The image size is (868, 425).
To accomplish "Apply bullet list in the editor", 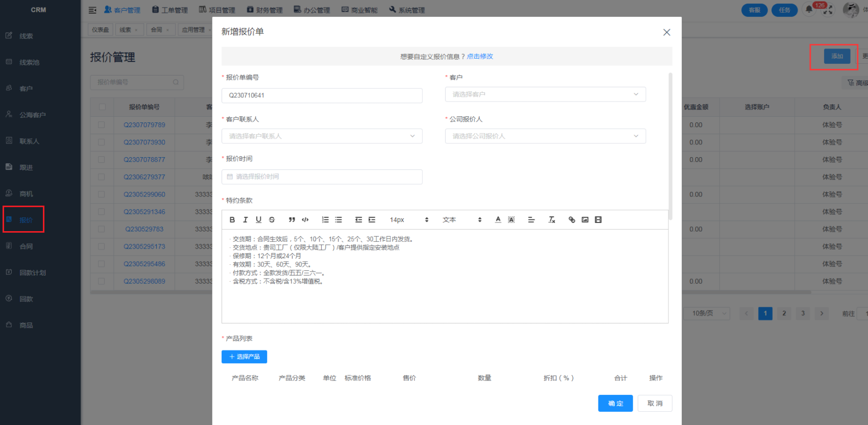I will (339, 220).
